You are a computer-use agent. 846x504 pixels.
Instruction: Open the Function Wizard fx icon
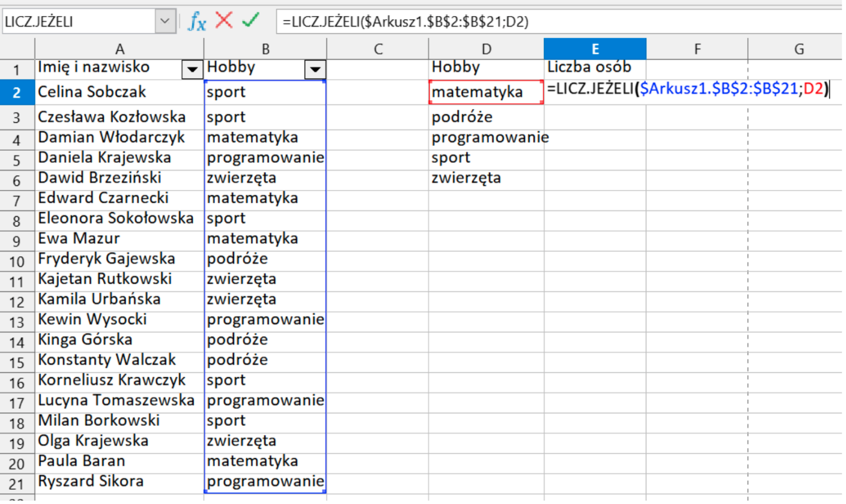pyautogui.click(x=197, y=21)
